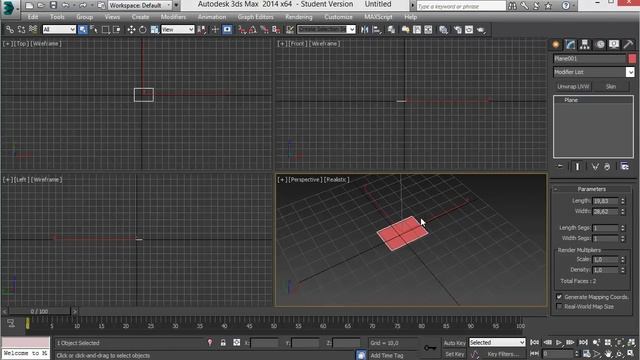Choose the Rectangular Selection Region tool
The width and height of the screenshot is (640, 360).
tap(106, 29)
